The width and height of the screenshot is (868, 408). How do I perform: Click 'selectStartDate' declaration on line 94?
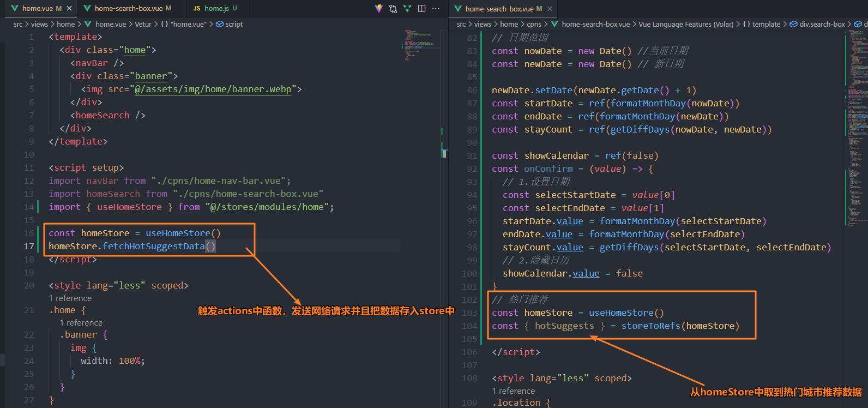[x=575, y=195]
